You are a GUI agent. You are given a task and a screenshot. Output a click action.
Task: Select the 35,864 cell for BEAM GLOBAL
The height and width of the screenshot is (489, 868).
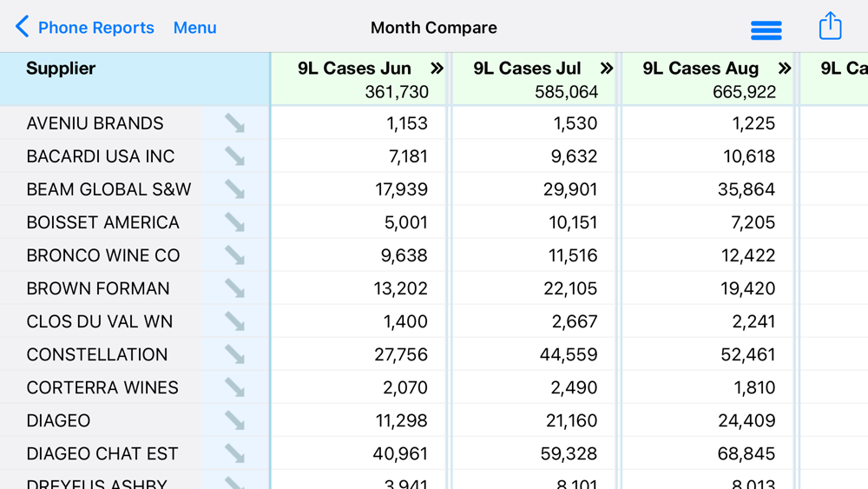pyautogui.click(x=746, y=189)
